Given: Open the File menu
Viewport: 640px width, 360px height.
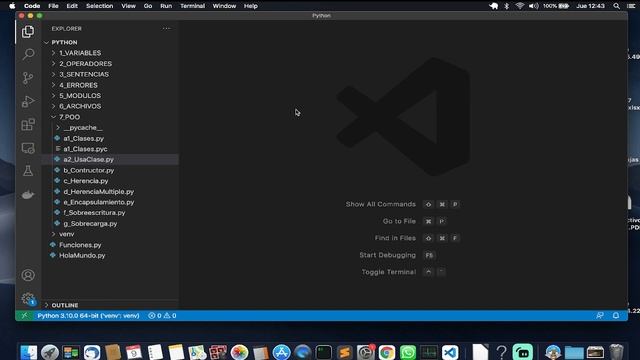Looking at the screenshot, I should click(x=53, y=6).
